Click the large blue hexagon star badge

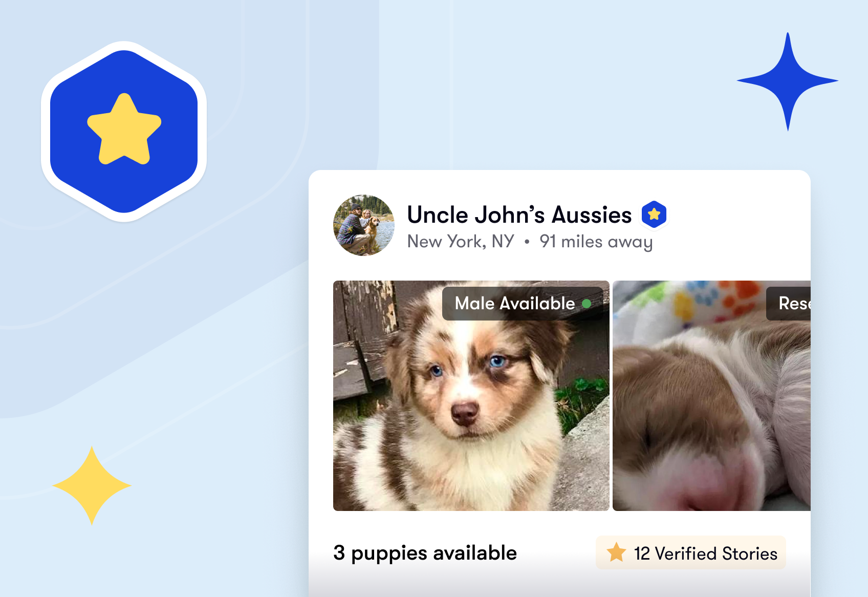pos(124,132)
